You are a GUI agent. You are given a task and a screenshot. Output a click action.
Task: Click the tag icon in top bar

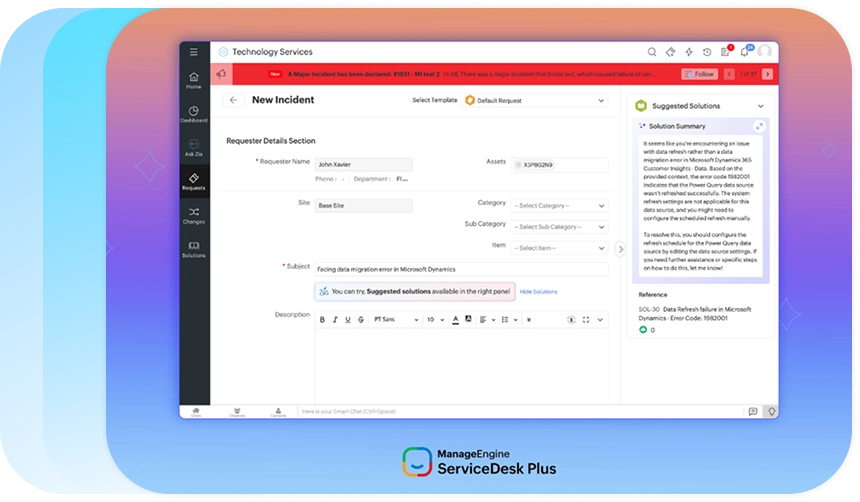pos(670,52)
